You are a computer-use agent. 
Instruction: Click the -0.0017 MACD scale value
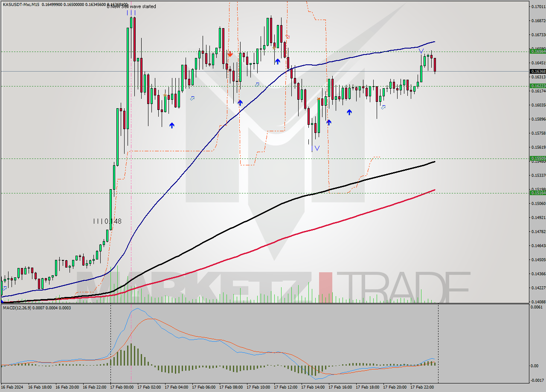[537, 380]
